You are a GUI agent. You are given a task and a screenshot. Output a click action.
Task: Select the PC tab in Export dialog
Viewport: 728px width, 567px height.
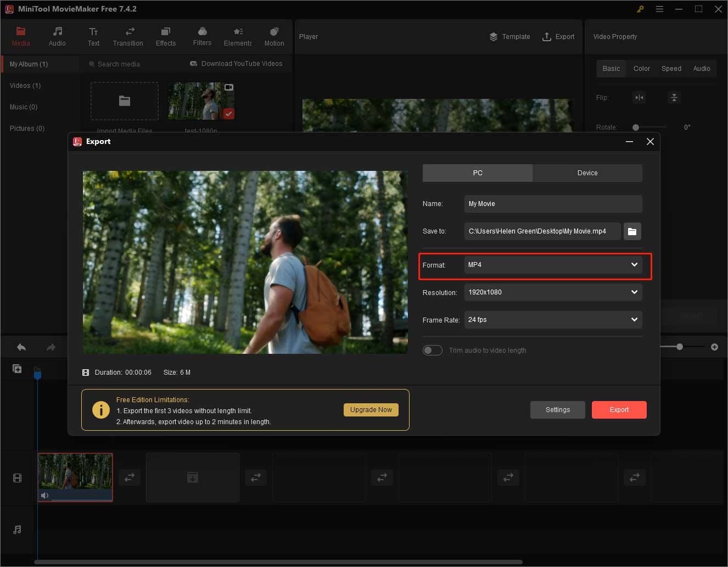478,173
